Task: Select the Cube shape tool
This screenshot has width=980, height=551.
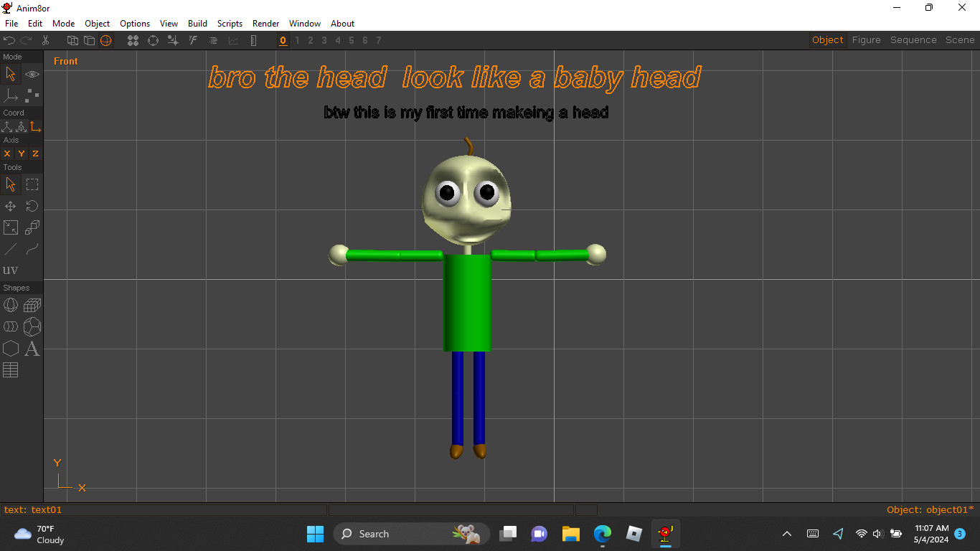Action: point(32,304)
